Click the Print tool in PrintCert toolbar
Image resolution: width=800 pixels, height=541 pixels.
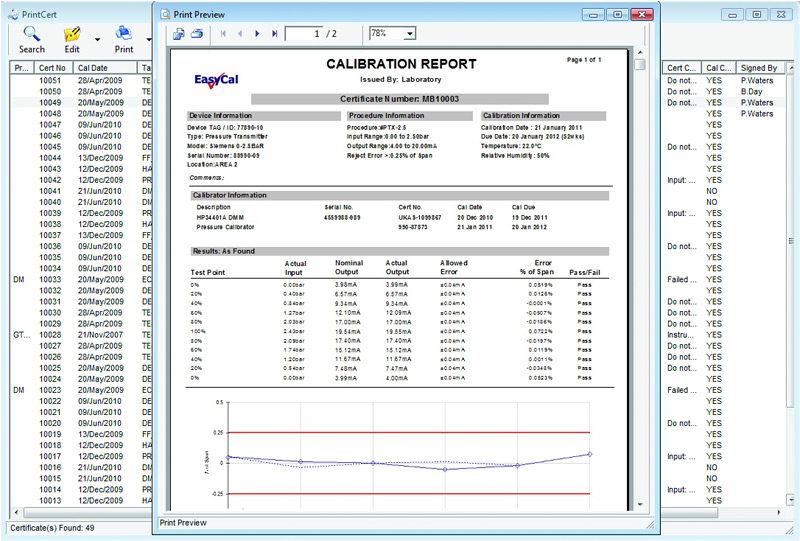pyautogui.click(x=123, y=40)
